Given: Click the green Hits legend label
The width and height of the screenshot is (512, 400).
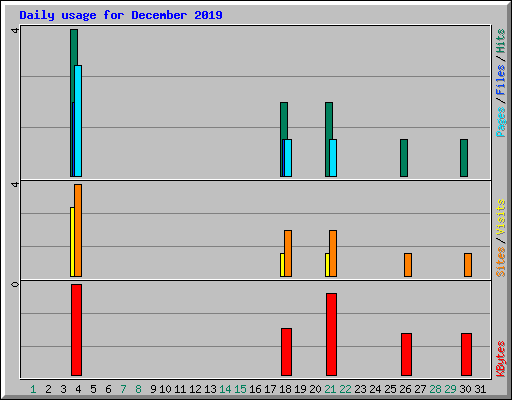Looking at the screenshot, I should [x=500, y=41].
